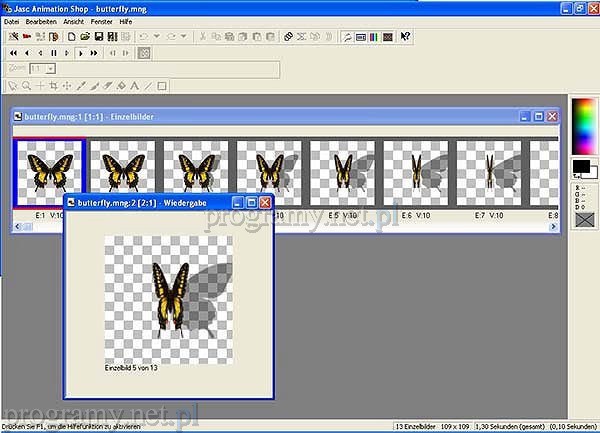Open the Bearbeiten menu

(x=39, y=21)
